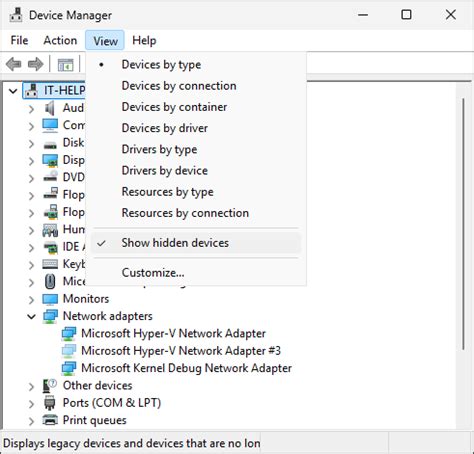Select Drivers by device view

(196, 171)
